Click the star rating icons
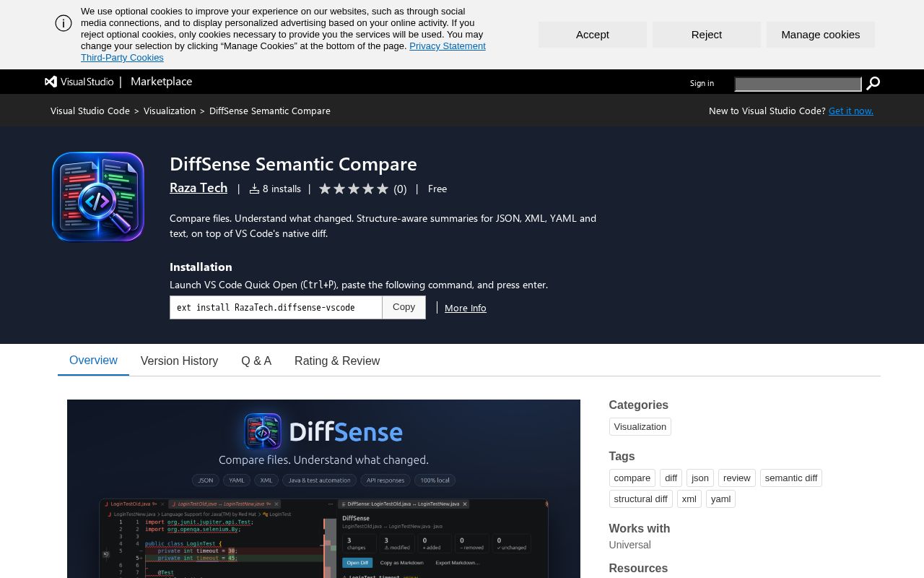Screen dimensions: 924x578 (354, 189)
